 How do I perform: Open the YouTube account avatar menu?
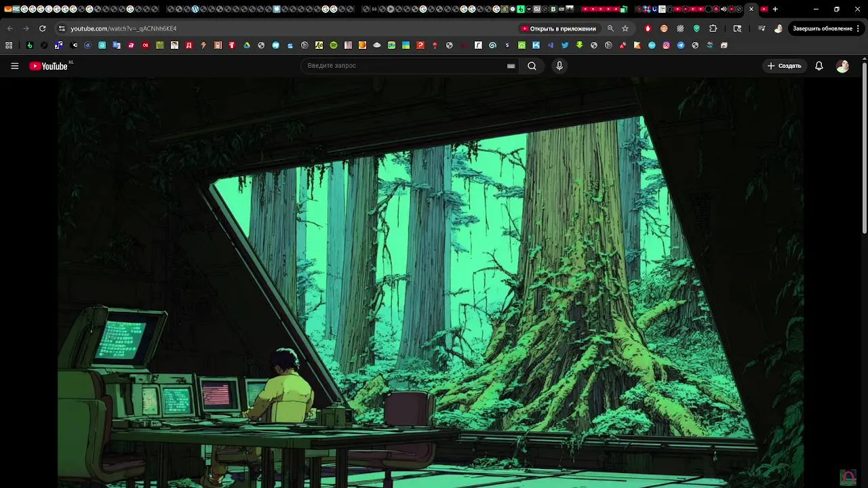coord(842,66)
